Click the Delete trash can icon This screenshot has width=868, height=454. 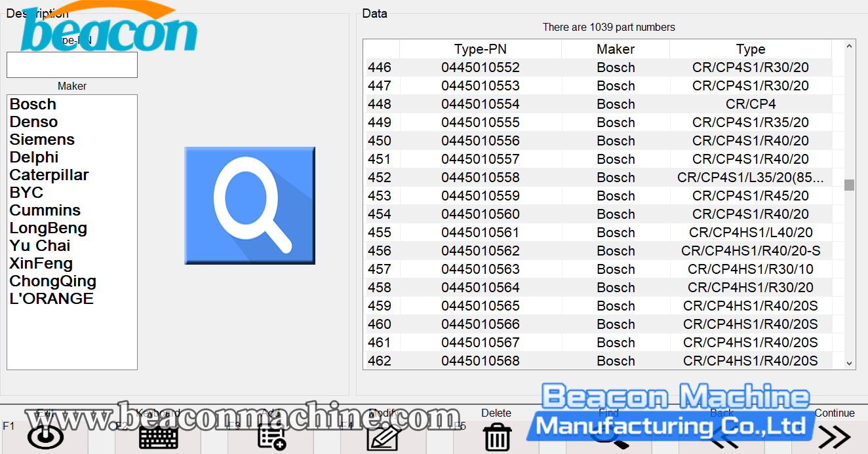click(497, 436)
